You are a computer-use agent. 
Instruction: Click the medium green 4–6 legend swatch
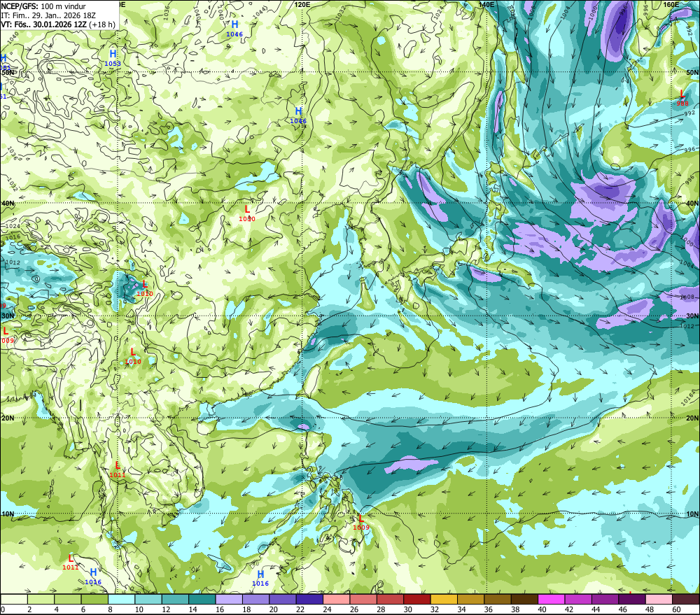[68, 599]
